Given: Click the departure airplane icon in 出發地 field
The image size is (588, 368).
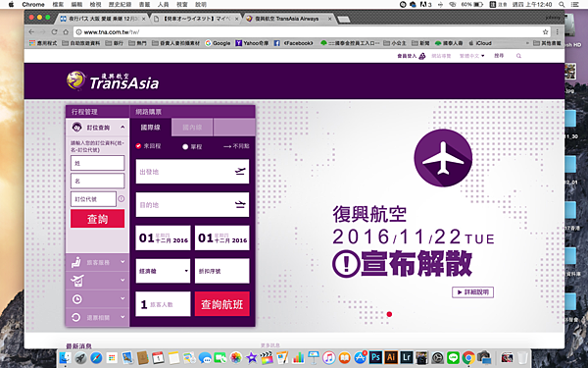Looking at the screenshot, I should click(x=240, y=171).
